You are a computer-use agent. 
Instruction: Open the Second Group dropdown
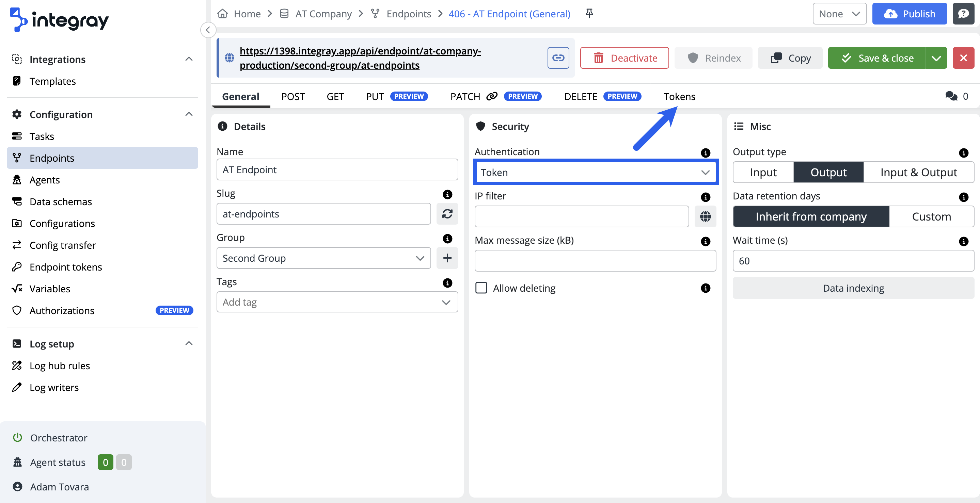click(x=323, y=258)
